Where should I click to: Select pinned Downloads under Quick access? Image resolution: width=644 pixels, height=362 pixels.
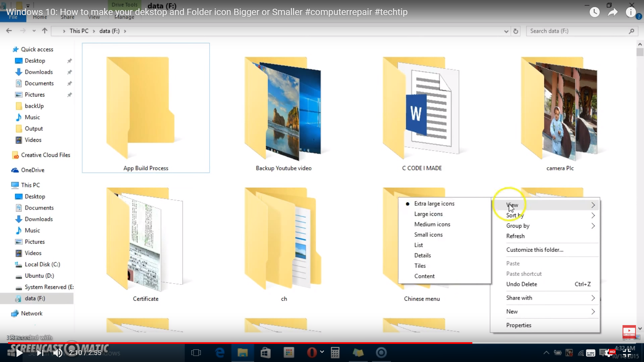[x=39, y=72]
